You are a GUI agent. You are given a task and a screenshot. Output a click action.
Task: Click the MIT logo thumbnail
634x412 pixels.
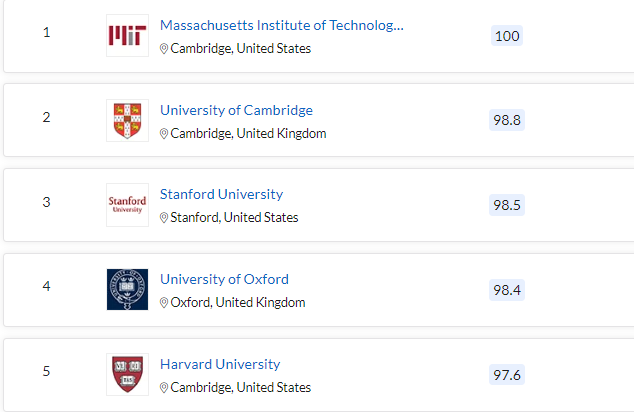coord(127,36)
